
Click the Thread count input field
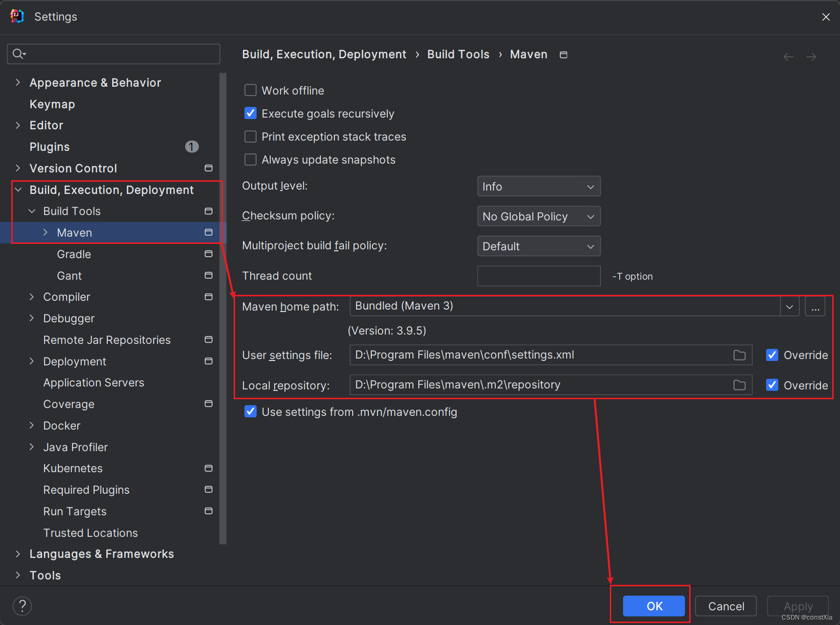click(x=539, y=276)
